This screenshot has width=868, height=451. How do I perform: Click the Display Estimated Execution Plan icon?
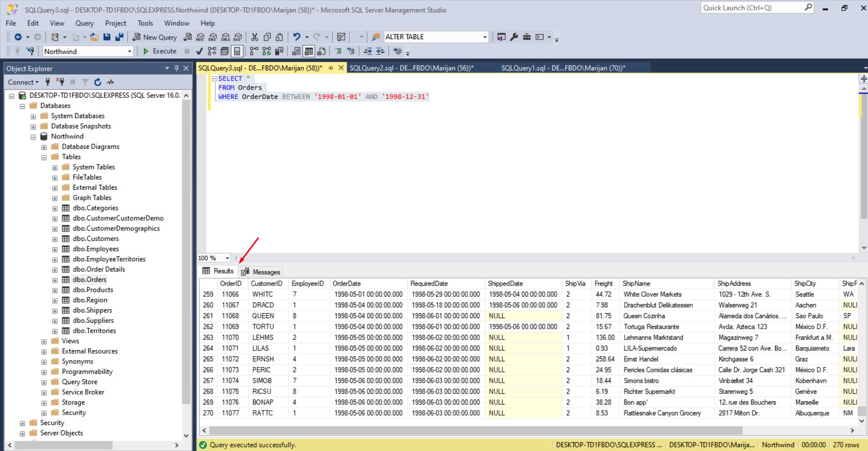[212, 51]
